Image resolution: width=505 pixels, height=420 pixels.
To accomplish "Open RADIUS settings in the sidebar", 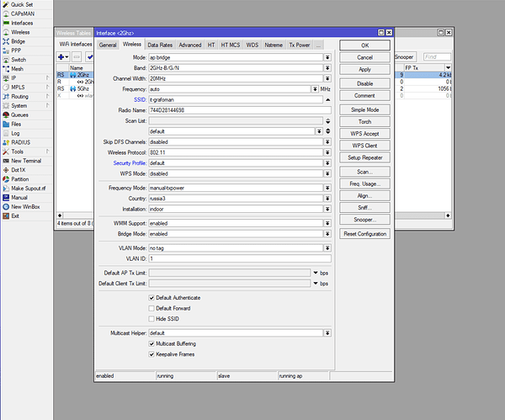I will (x=20, y=142).
